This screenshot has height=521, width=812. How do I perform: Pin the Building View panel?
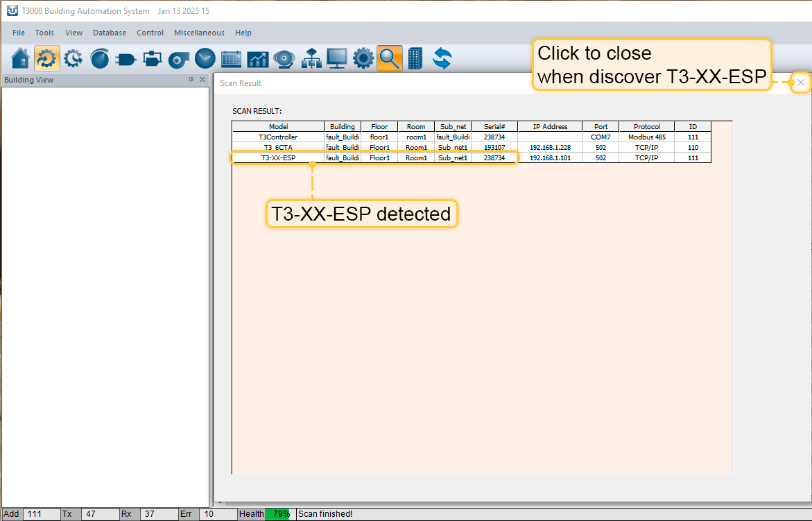point(191,80)
